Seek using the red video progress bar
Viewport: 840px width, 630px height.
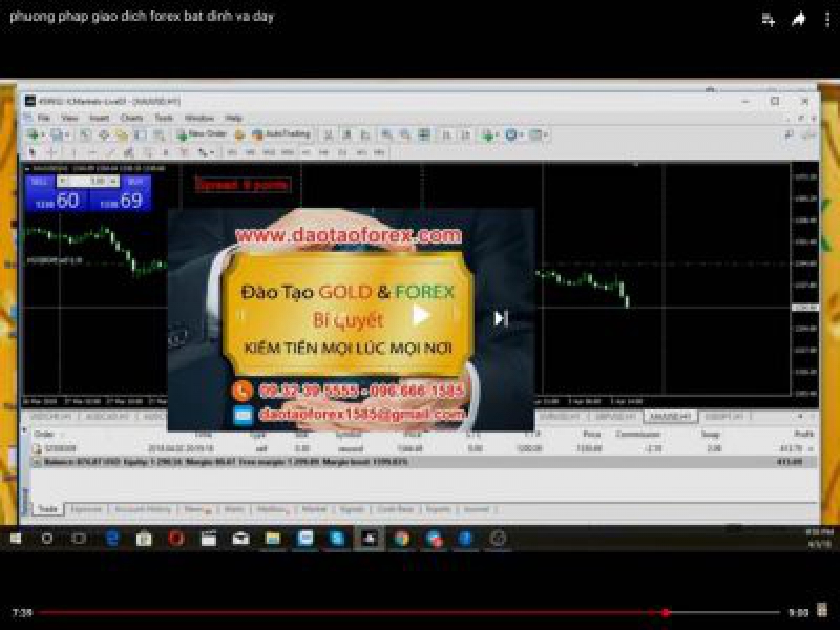(409, 613)
